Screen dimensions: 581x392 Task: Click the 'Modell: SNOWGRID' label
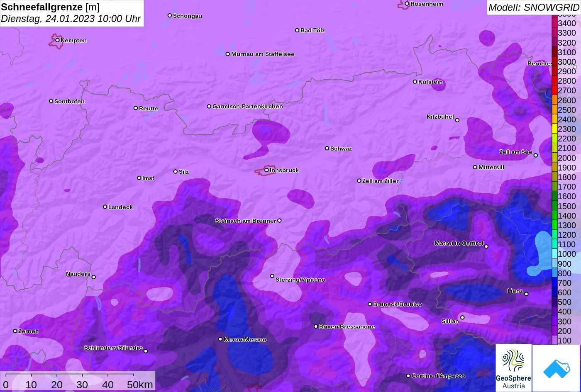[534, 7]
